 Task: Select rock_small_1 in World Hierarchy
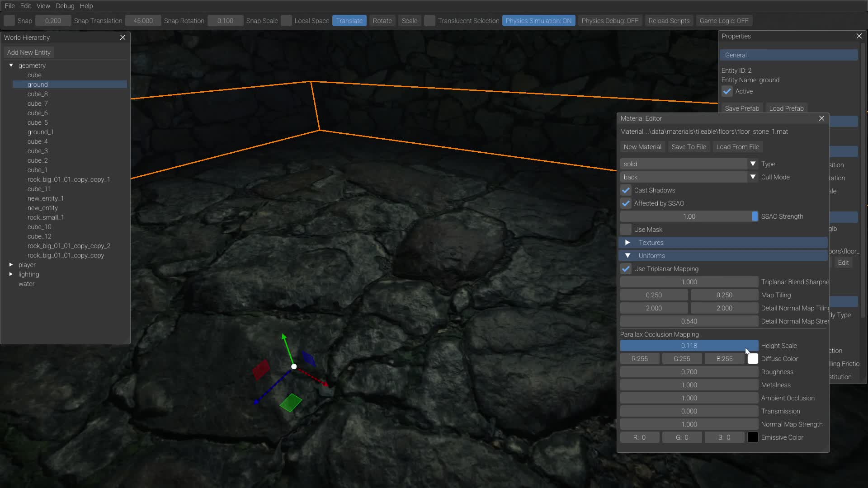(x=46, y=217)
